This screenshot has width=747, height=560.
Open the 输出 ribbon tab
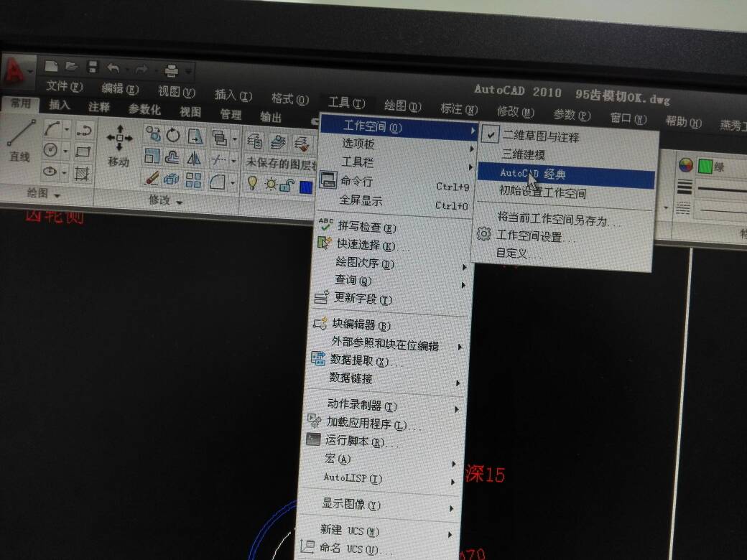[x=271, y=116]
